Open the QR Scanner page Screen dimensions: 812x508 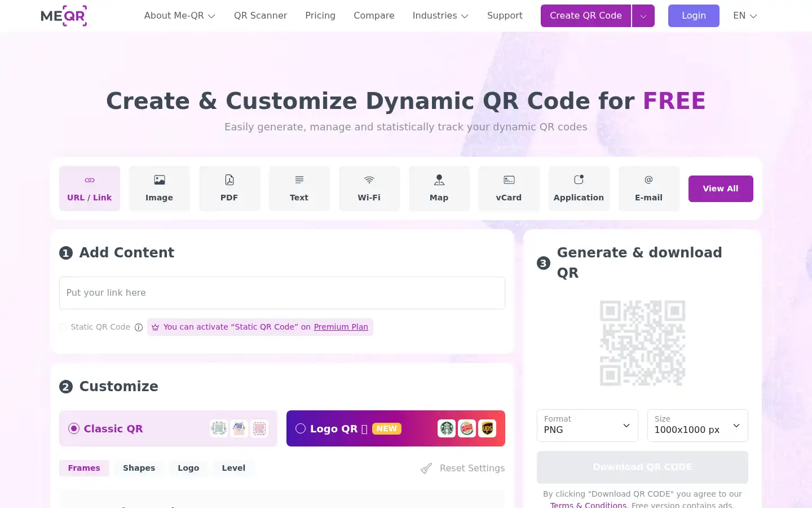coord(261,16)
